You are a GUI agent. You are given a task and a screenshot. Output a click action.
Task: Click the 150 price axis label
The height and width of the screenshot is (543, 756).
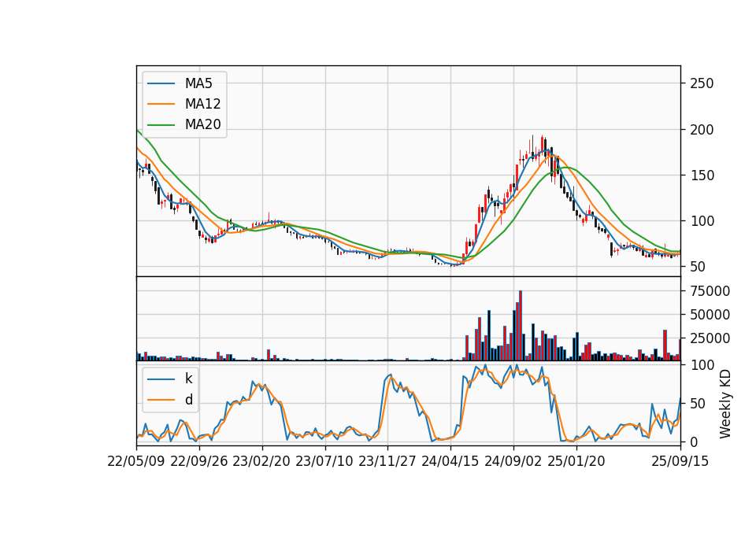tap(702, 175)
